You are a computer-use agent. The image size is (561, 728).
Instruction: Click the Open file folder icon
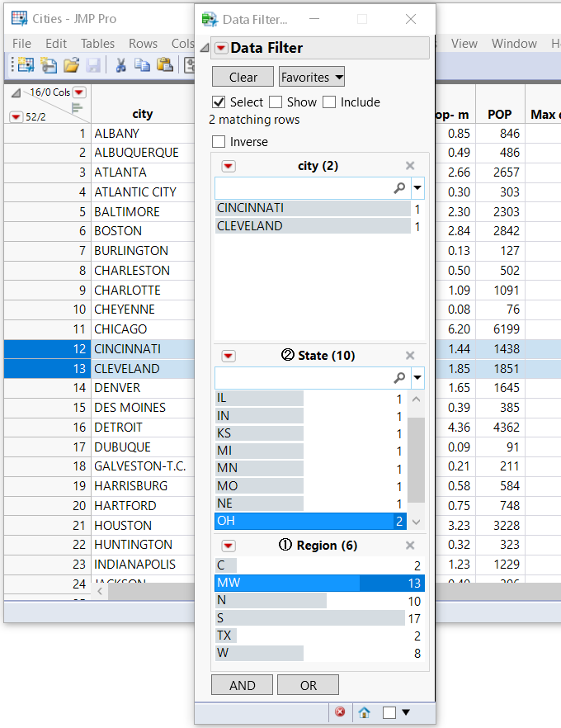point(71,65)
